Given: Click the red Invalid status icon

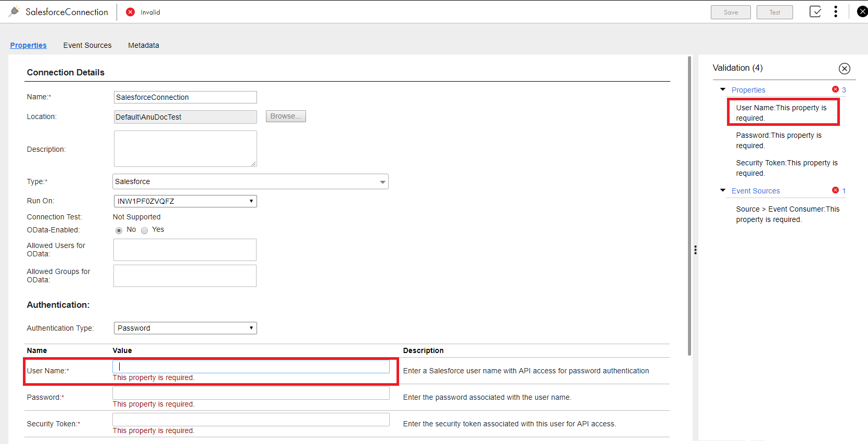Looking at the screenshot, I should click(x=131, y=12).
